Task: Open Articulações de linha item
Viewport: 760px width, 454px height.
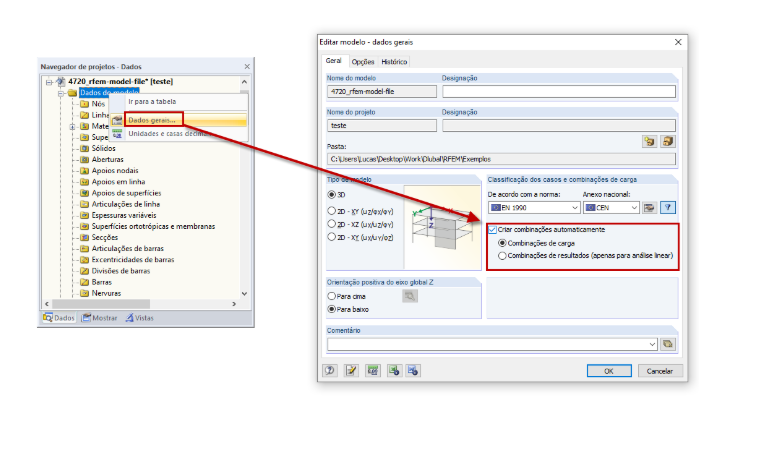Action: [126, 204]
